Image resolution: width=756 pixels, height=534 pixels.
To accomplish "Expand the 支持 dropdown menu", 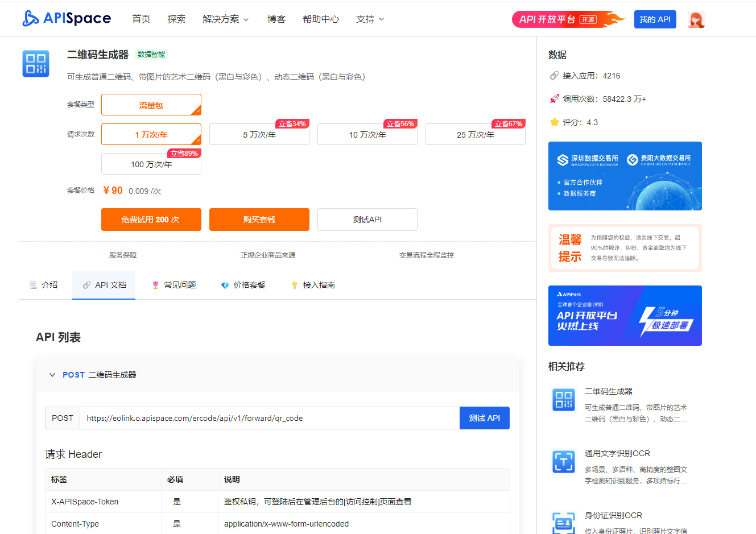I will pyautogui.click(x=370, y=19).
